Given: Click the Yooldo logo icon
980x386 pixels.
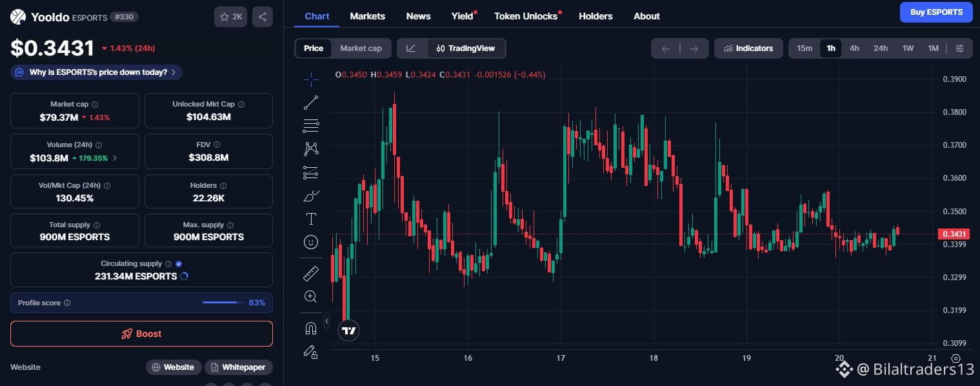Looking at the screenshot, I should 18,17.
